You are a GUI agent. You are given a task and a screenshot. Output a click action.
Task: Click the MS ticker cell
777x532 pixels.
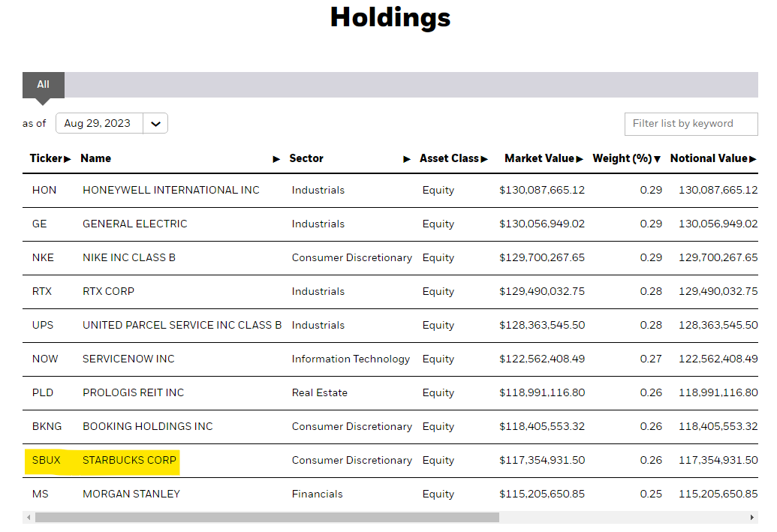[40, 494]
